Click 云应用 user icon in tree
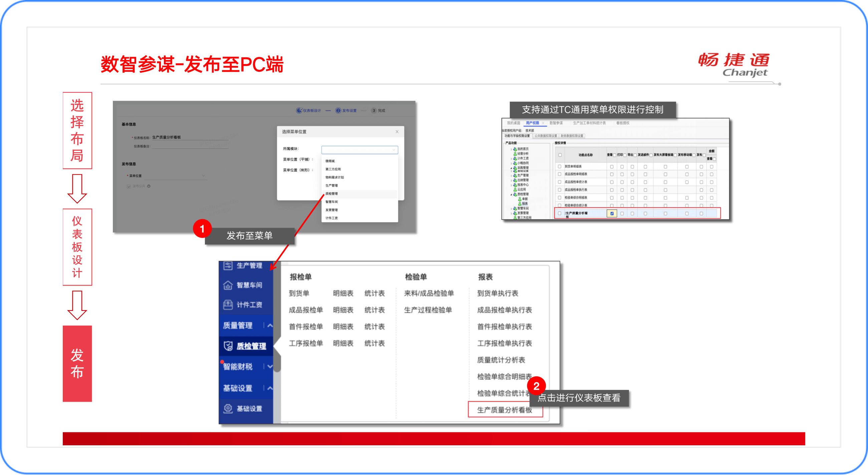This screenshot has height=475, width=868. click(x=515, y=189)
